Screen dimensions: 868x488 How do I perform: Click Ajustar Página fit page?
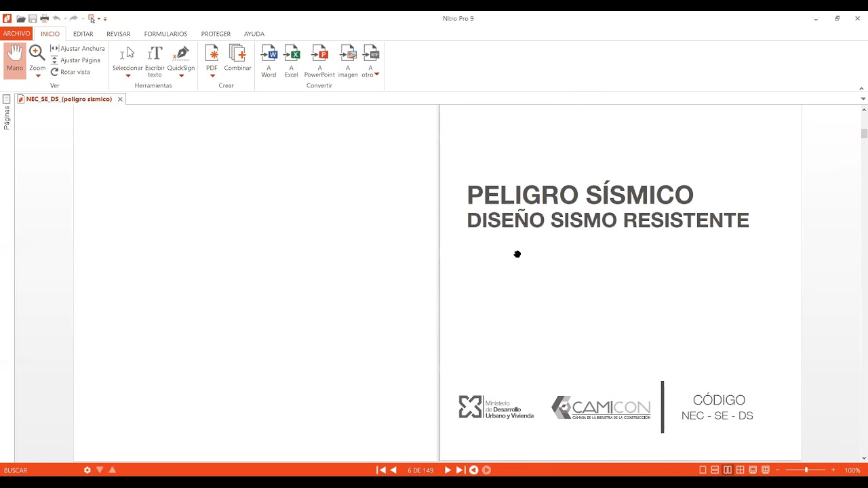click(x=75, y=60)
